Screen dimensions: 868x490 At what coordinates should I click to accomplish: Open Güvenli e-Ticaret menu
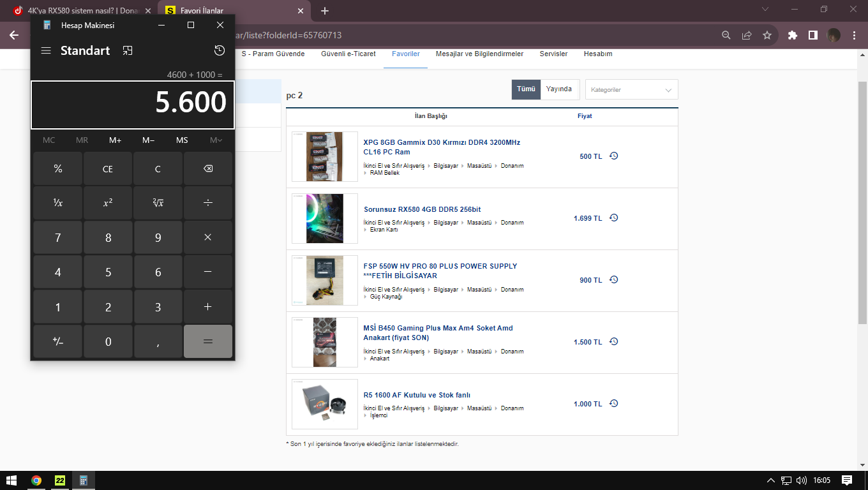pyautogui.click(x=348, y=54)
